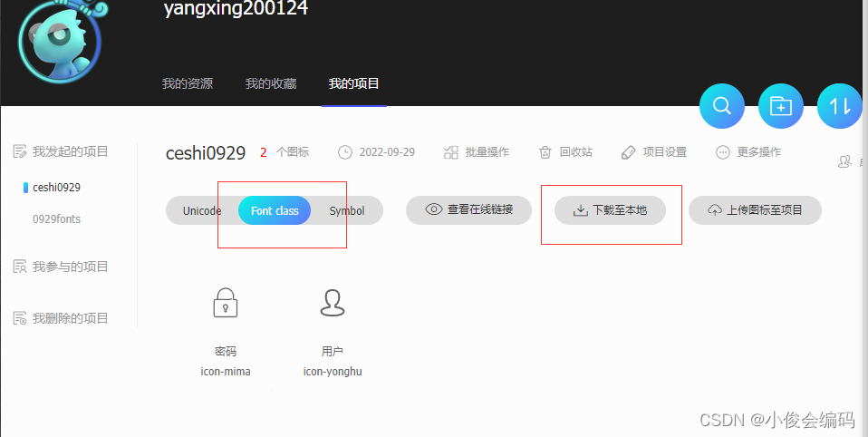Click the icon-mima class name
This screenshot has width=868, height=437.
[226, 372]
